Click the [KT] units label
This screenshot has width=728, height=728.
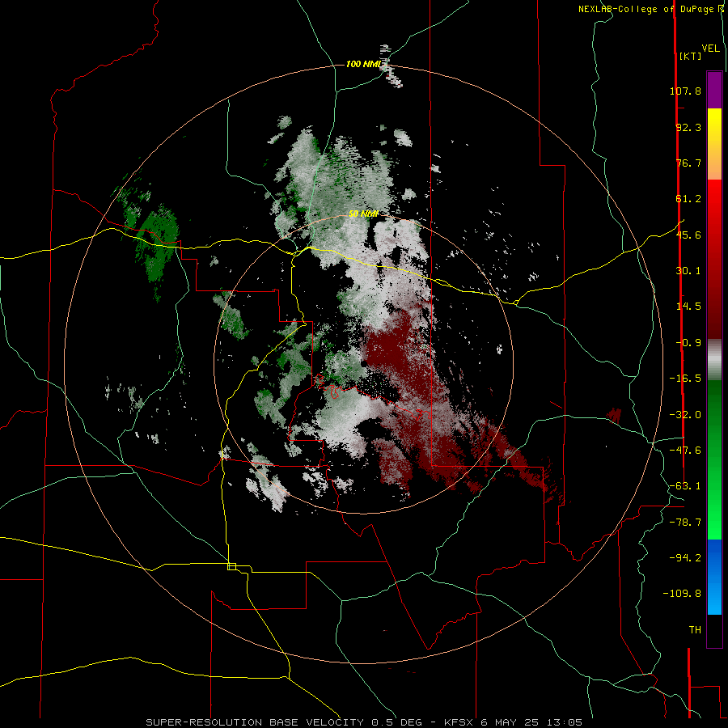click(x=690, y=56)
